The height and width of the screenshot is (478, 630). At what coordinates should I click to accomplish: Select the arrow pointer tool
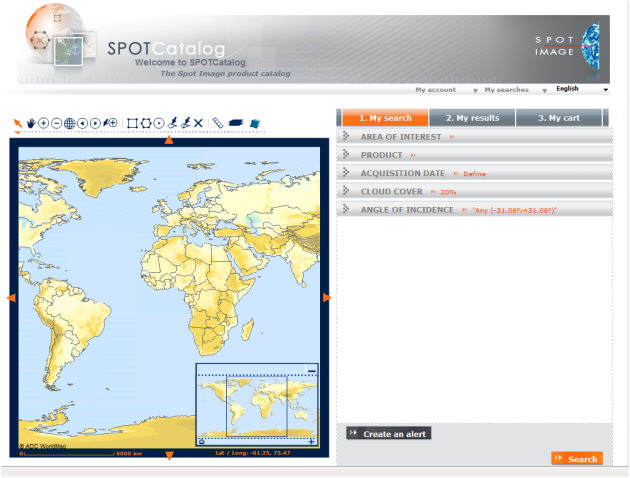coord(17,123)
